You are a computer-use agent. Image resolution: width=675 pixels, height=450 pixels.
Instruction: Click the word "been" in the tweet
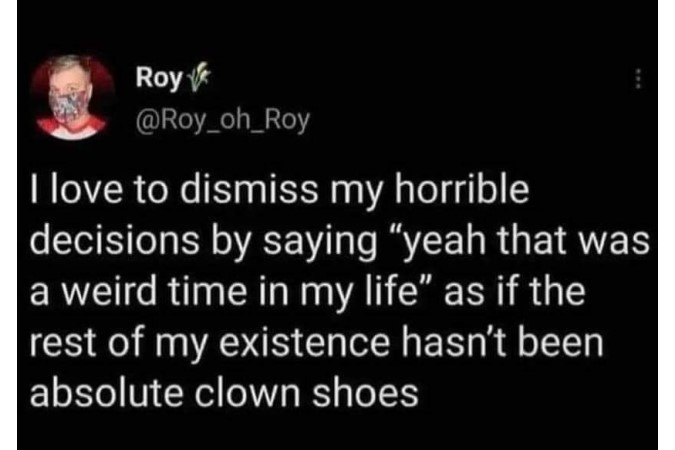point(562,342)
